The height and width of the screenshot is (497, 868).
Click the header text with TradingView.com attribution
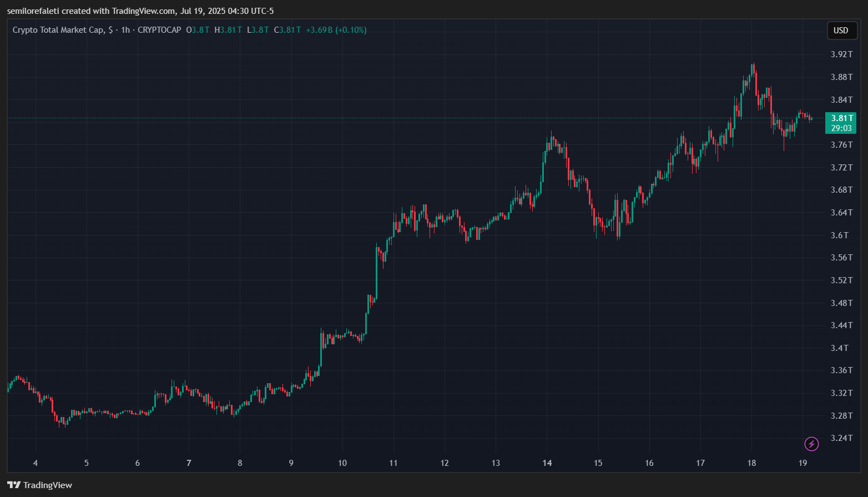pyautogui.click(x=140, y=11)
